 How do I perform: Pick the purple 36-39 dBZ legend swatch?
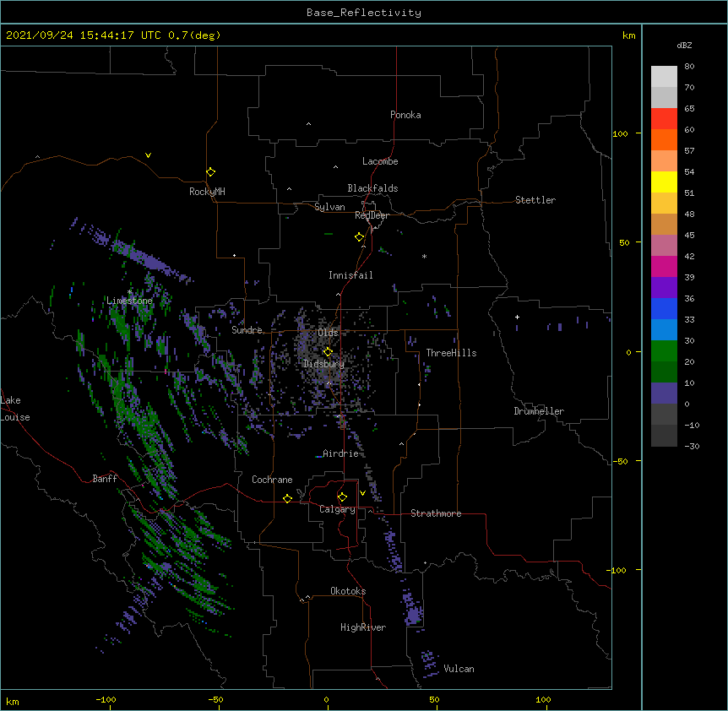(664, 287)
